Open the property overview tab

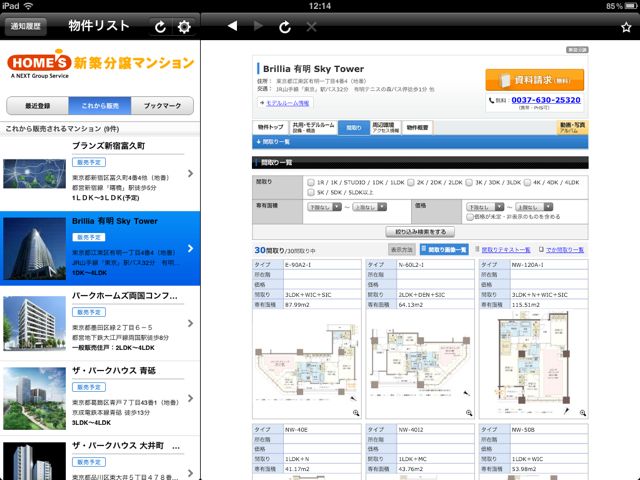tap(417, 127)
